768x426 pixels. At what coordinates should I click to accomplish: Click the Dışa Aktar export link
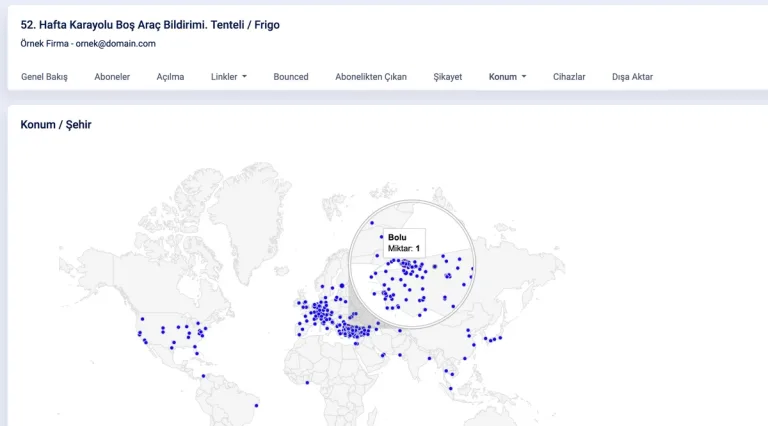pos(632,77)
